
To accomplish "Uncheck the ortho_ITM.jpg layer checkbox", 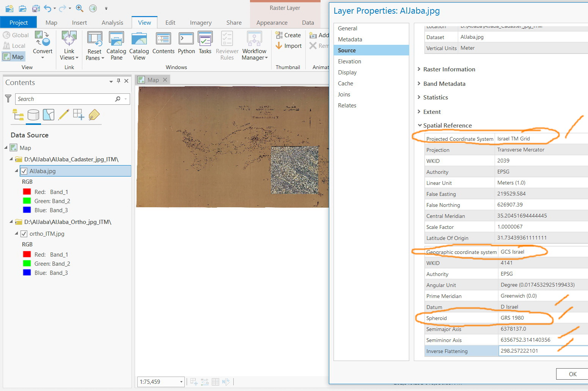I will click(x=24, y=234).
